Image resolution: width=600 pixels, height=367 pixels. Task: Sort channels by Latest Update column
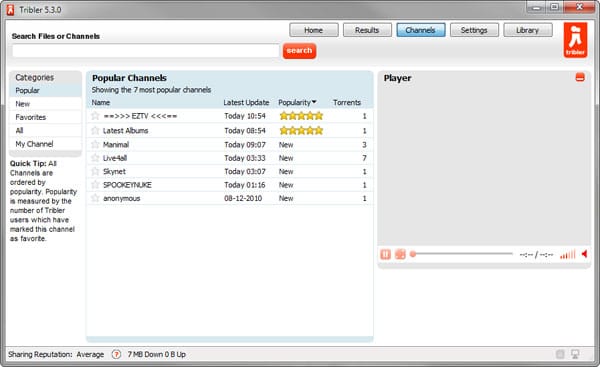246,103
